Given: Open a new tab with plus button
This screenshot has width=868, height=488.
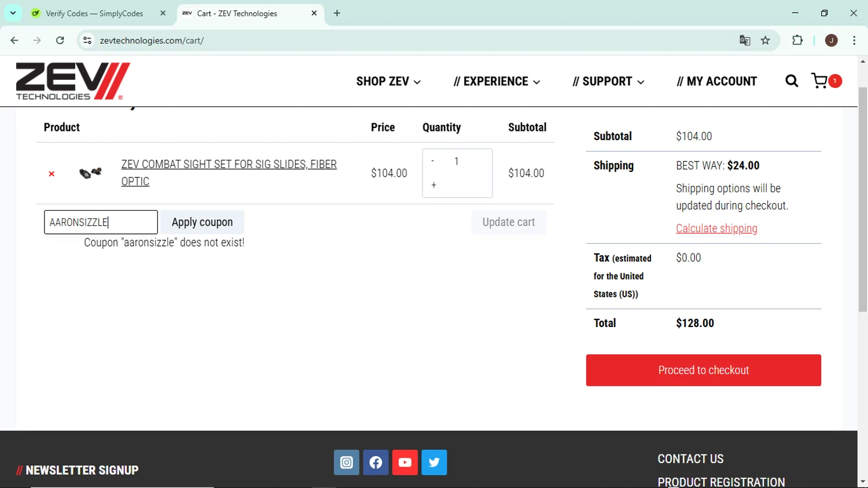Looking at the screenshot, I should pos(337,13).
